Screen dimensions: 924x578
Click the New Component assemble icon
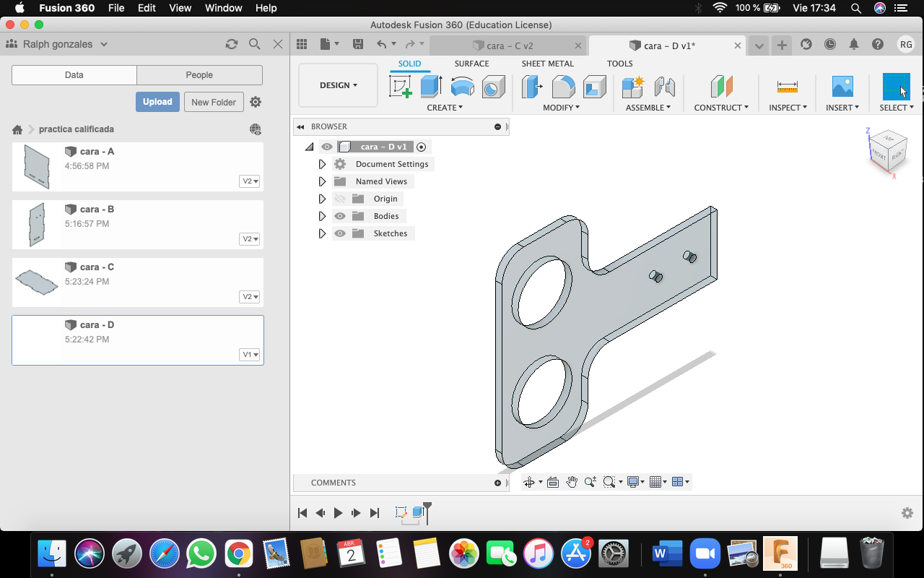[633, 87]
